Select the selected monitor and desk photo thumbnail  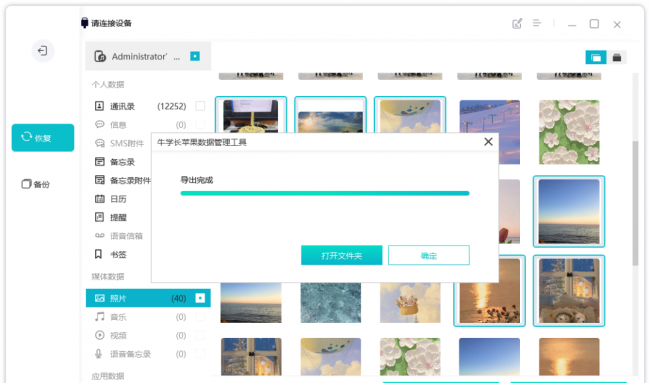point(251,115)
